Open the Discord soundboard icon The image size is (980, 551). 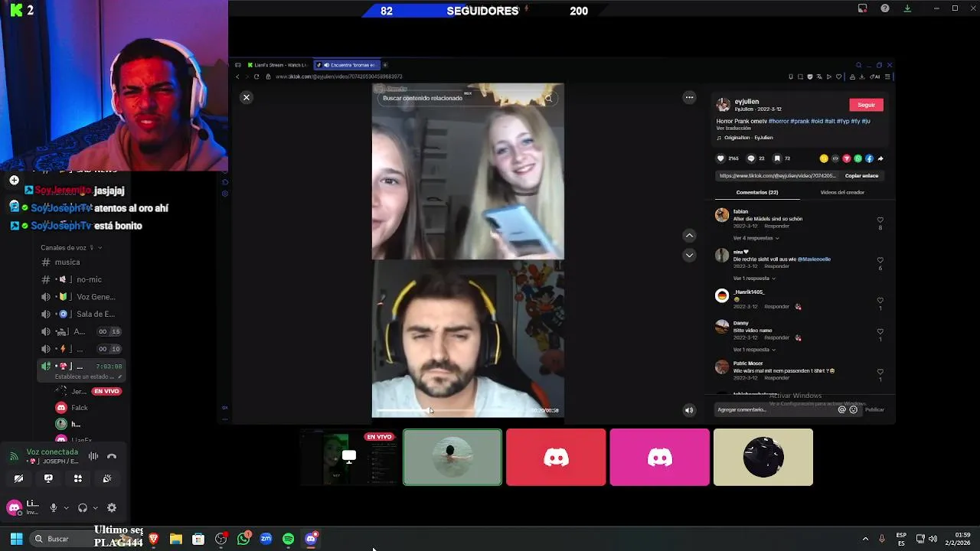point(107,478)
